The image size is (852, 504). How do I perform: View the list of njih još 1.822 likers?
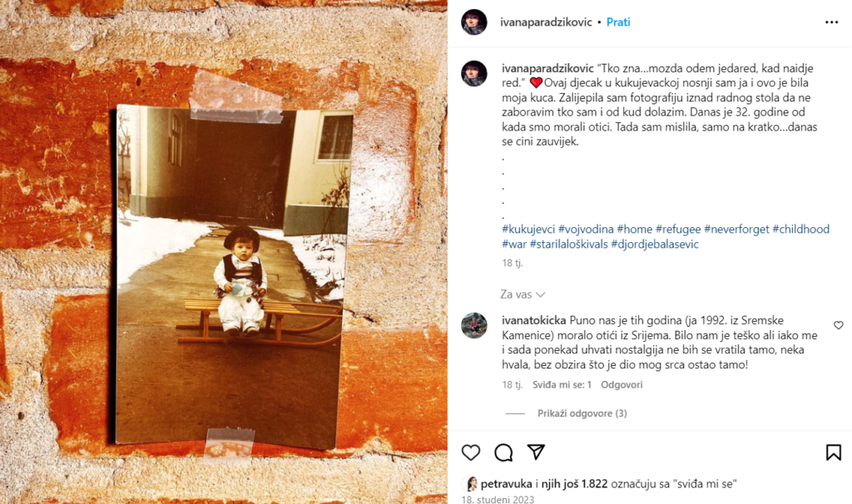[x=574, y=483]
